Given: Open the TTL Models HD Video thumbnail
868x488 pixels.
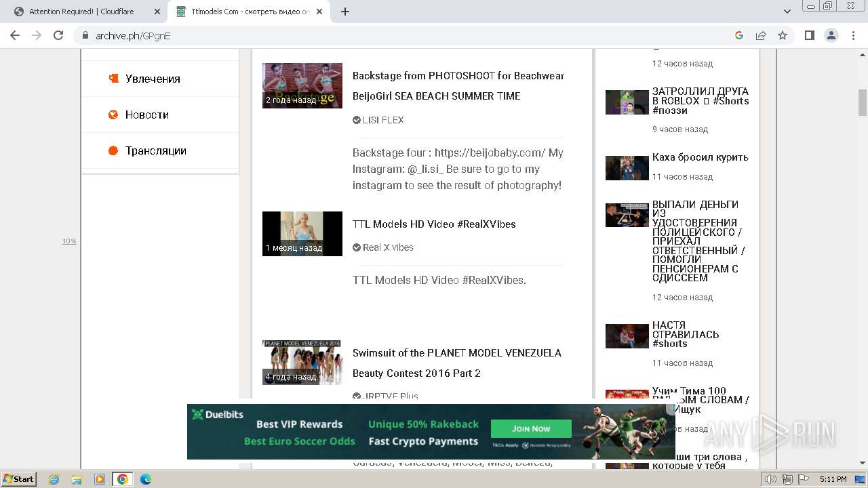Looking at the screenshot, I should coord(302,234).
